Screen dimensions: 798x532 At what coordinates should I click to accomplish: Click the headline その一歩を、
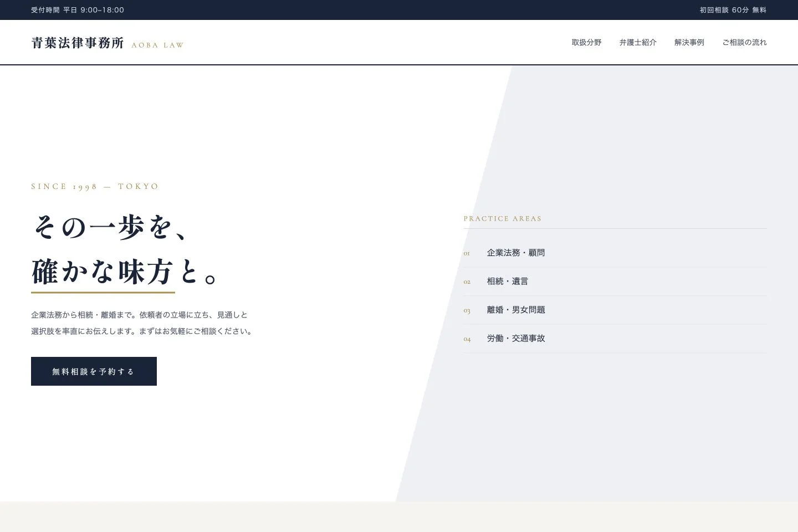pos(112,227)
